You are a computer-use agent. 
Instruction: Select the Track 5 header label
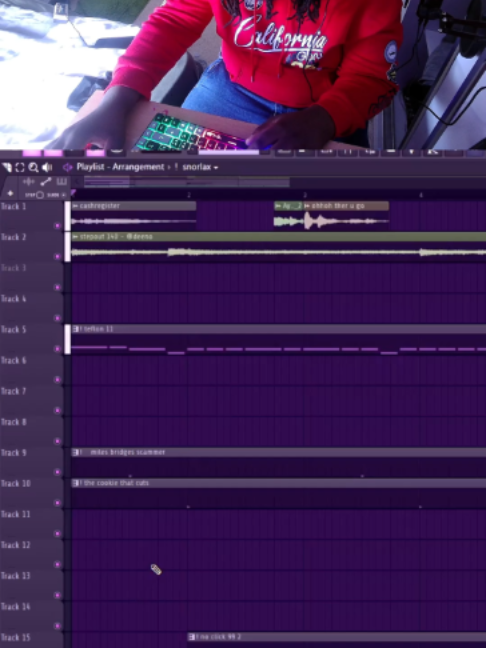(13, 329)
